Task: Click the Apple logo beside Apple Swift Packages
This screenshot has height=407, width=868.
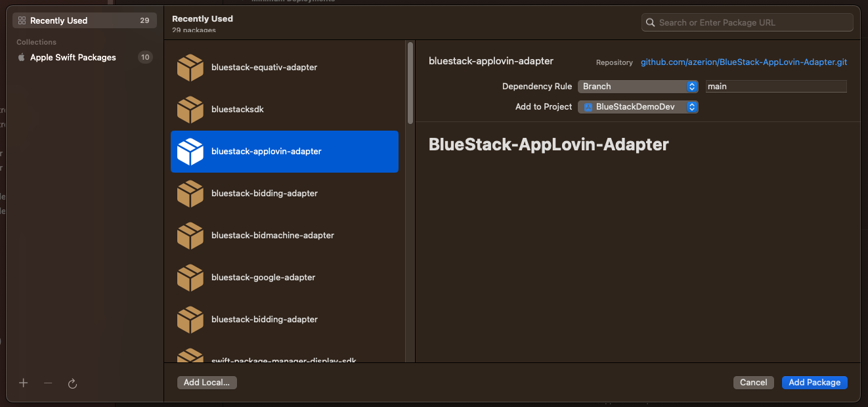Action: pos(22,57)
